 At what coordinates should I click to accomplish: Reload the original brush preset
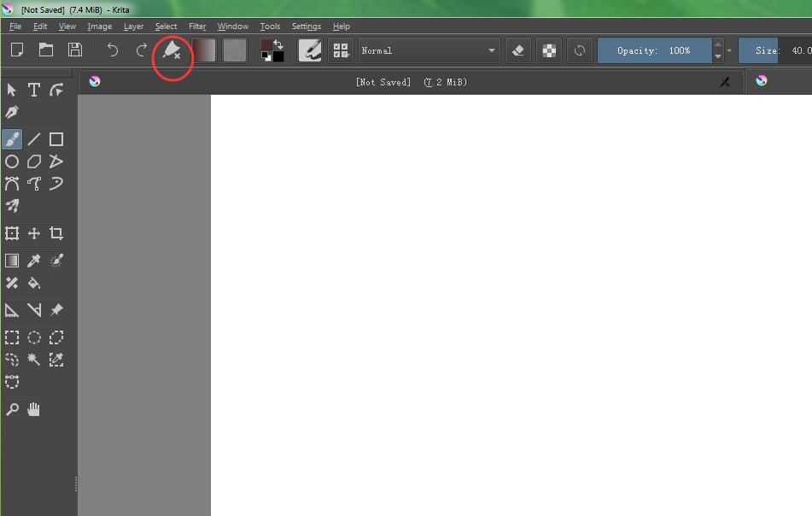580,50
